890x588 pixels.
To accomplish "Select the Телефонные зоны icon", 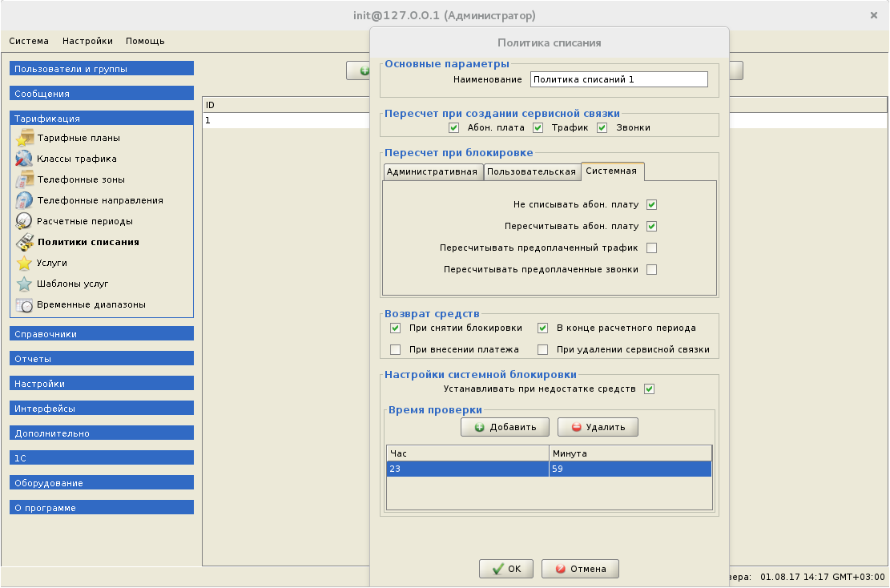I will click(x=24, y=179).
